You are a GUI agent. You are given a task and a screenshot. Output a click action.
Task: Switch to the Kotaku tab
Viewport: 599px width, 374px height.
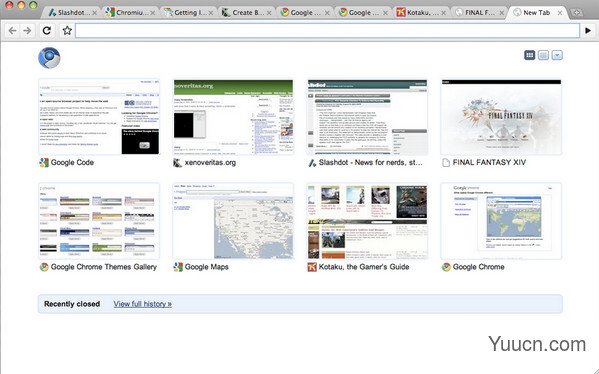coord(421,13)
